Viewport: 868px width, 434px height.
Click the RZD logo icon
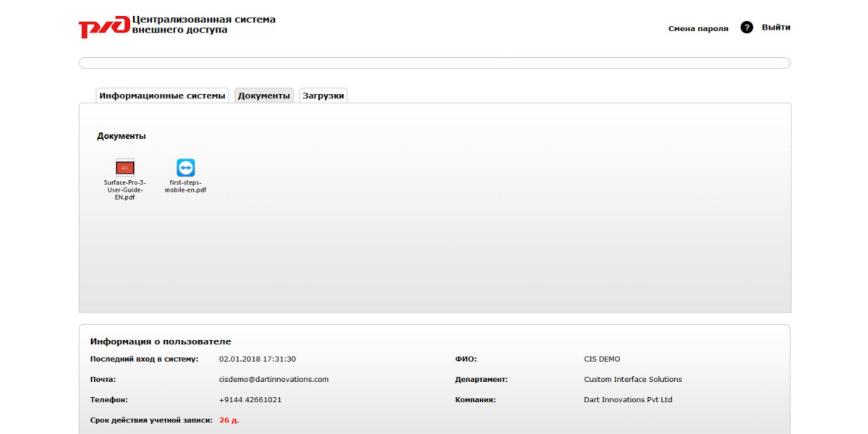click(x=103, y=27)
